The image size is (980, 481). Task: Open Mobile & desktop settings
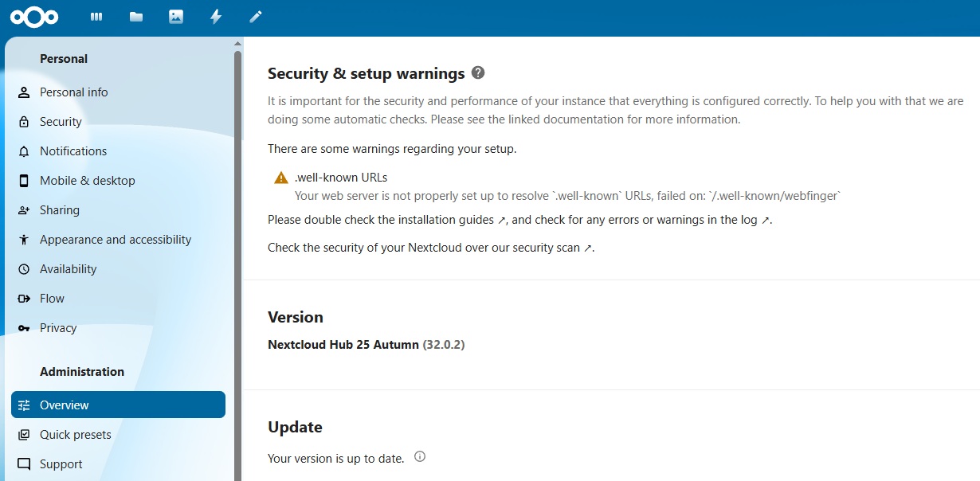pos(87,181)
